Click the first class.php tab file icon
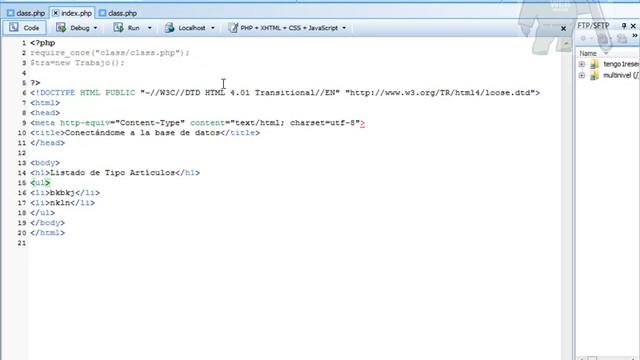 11,13
